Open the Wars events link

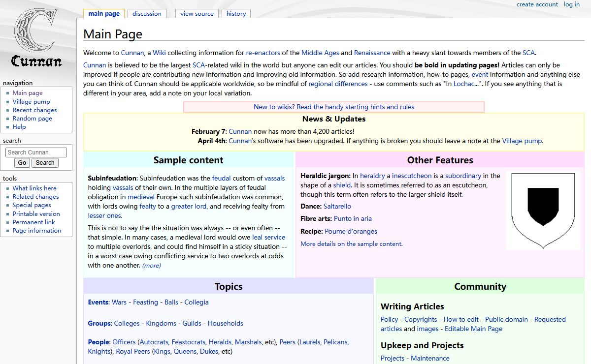[x=119, y=303]
